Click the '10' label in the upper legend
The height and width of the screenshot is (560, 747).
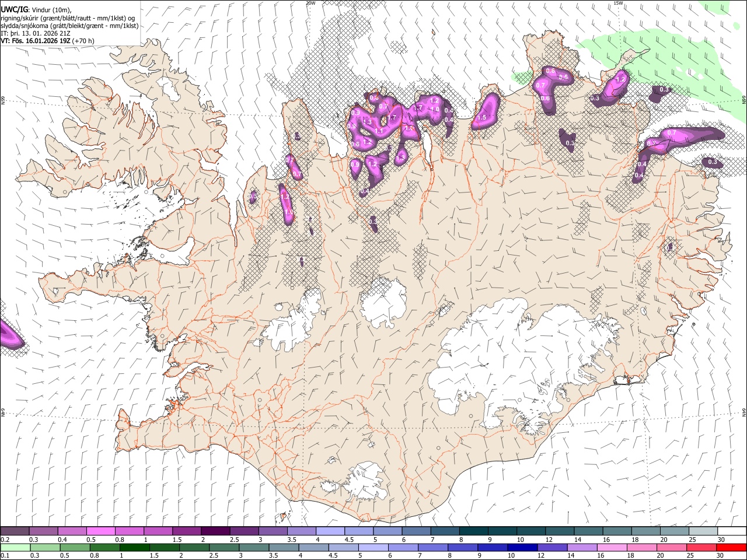pyautogui.click(x=520, y=540)
